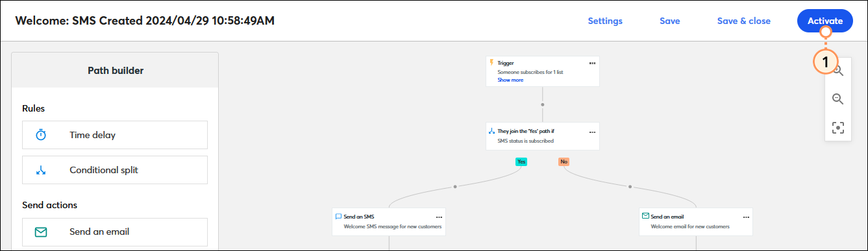868x251 pixels.
Task: Select the No branch label
Action: point(564,161)
